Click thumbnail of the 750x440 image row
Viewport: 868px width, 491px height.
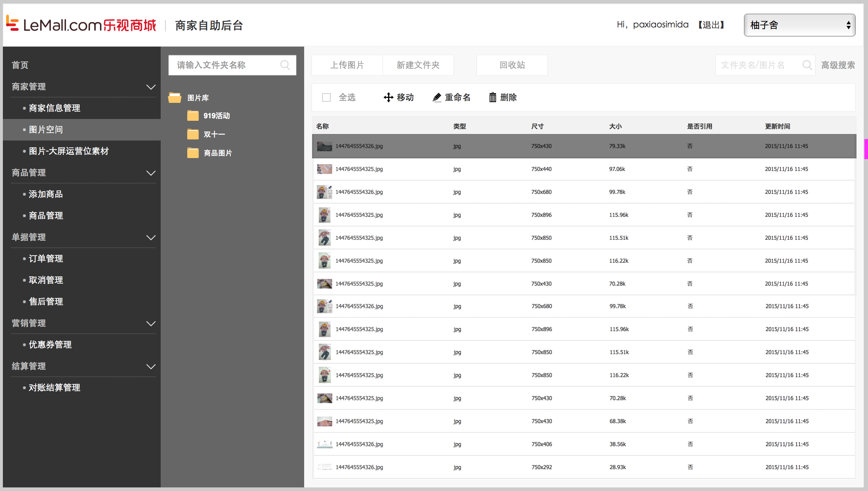tap(324, 169)
